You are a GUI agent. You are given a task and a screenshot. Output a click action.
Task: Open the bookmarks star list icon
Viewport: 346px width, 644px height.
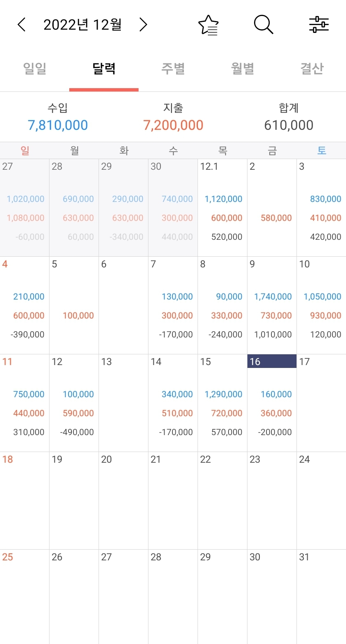pos(208,25)
